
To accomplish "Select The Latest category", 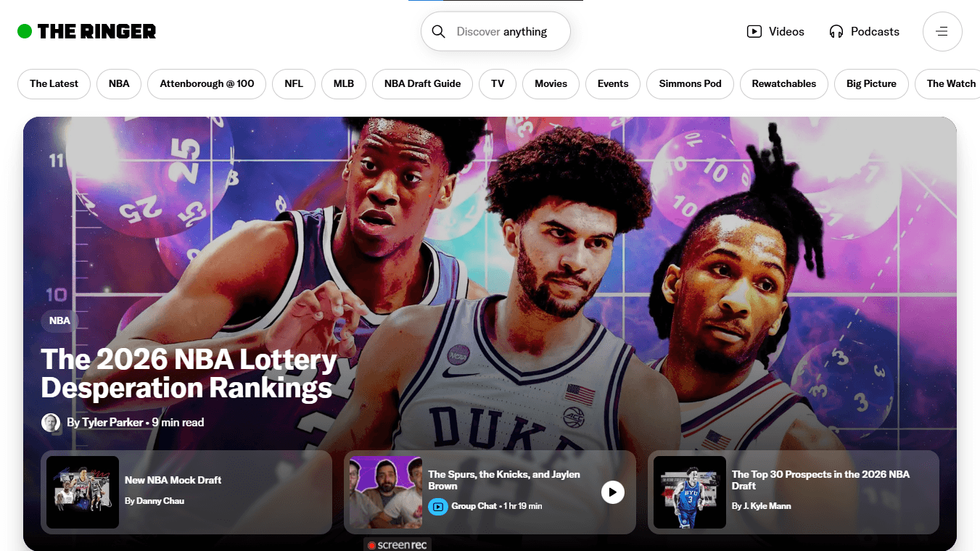I will pos(54,84).
